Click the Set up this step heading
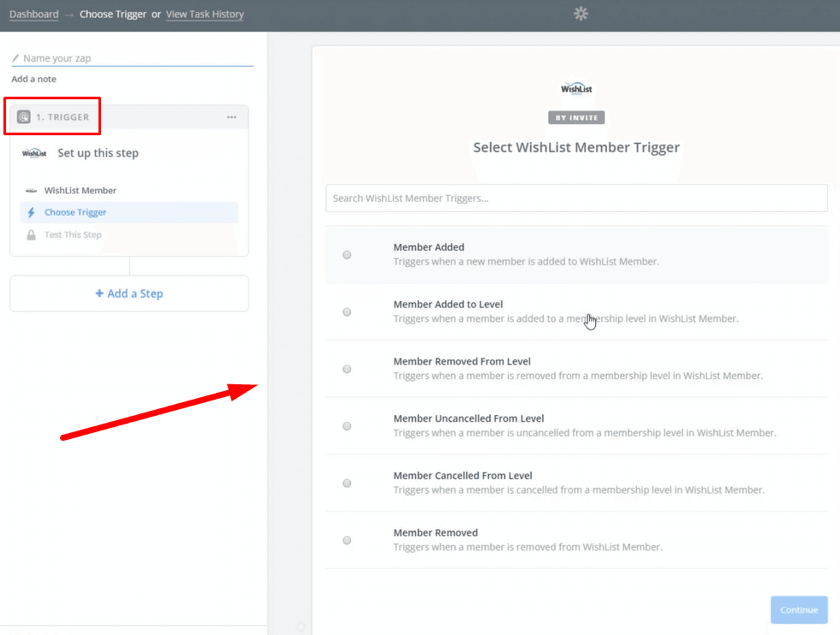 click(98, 153)
